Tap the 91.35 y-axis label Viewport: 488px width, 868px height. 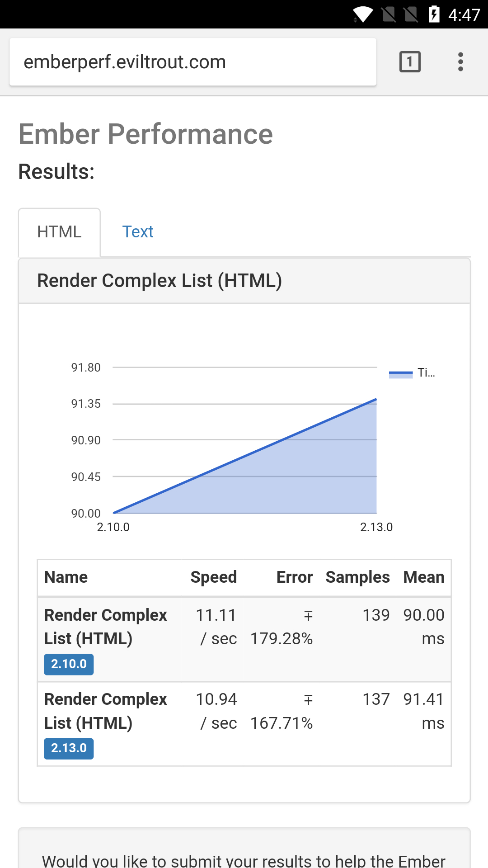pos(86,404)
